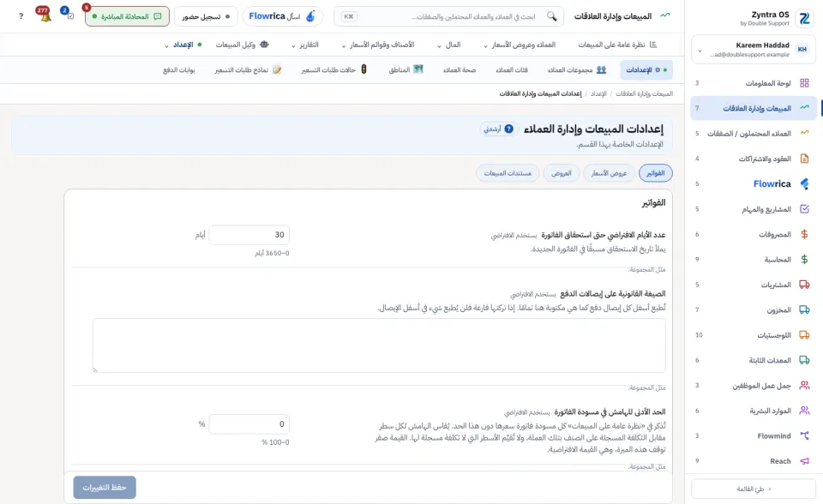Click the notifications bell icon
Viewport: 823px width, 504px height.
(x=45, y=15)
